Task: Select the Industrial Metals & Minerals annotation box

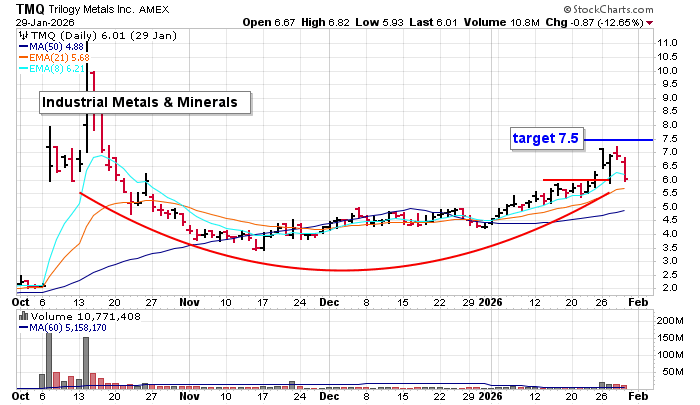Action: pos(145,102)
